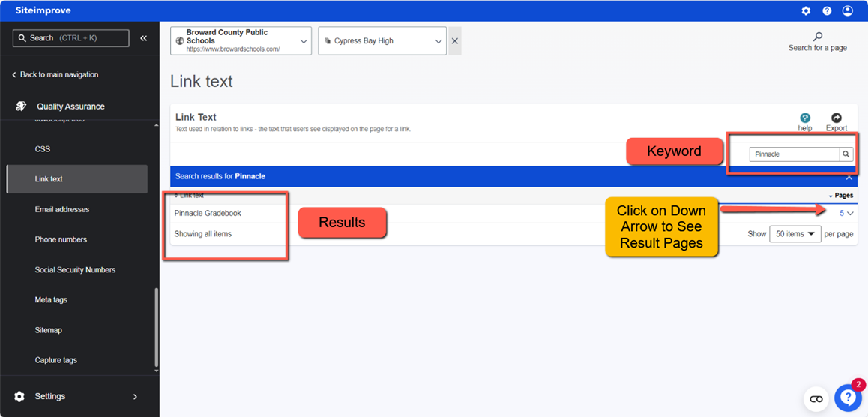Select CSS in the sidebar
The image size is (868, 417).
[x=43, y=149]
